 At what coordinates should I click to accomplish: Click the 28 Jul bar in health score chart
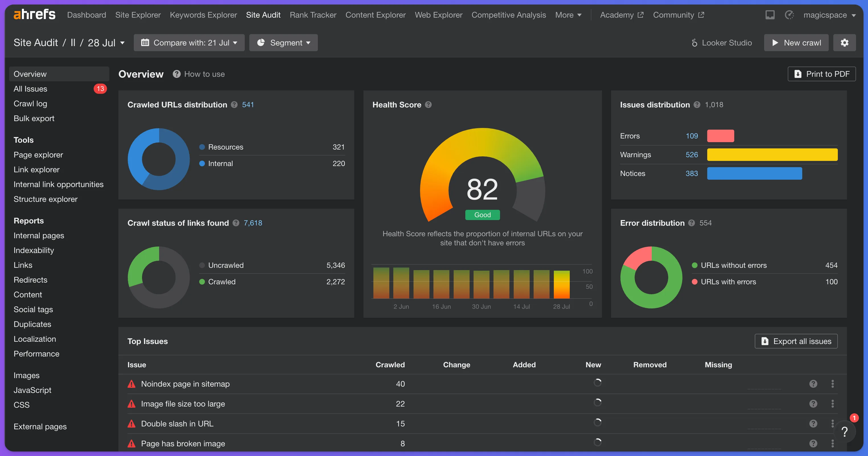[561, 284]
